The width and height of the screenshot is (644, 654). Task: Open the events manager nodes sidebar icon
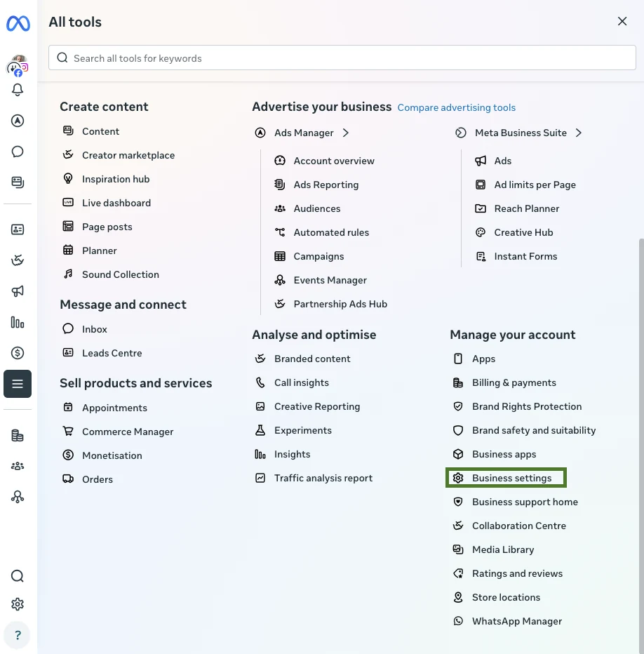click(18, 497)
